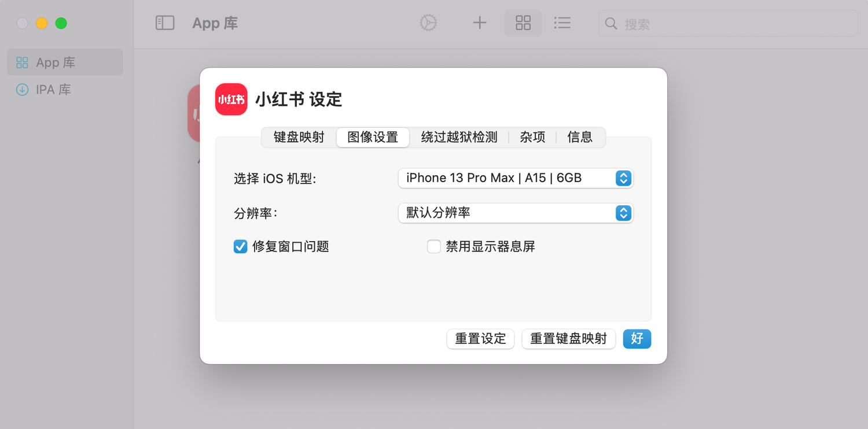Viewport: 868px width, 429px height.
Task: Confirm with the 好 button
Action: [637, 339]
